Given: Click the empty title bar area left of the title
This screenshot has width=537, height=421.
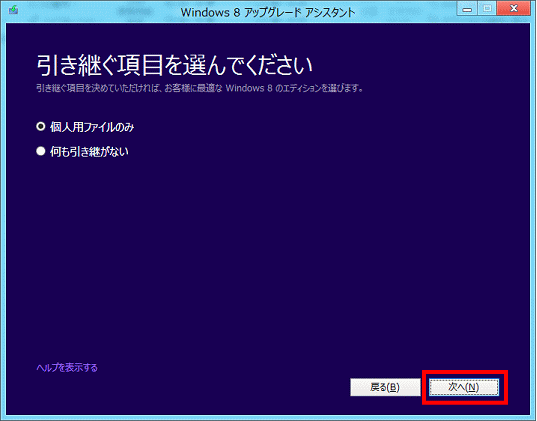Looking at the screenshot, I should point(96,12).
